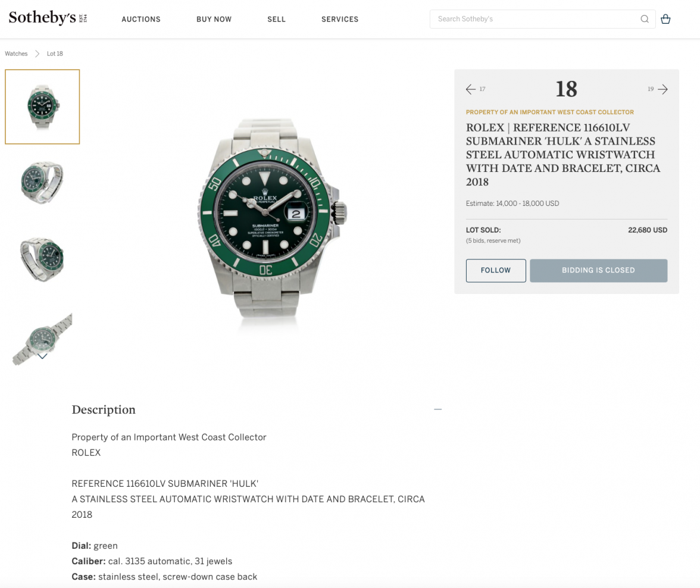Select the first front-view watch thumbnail

coord(42,107)
